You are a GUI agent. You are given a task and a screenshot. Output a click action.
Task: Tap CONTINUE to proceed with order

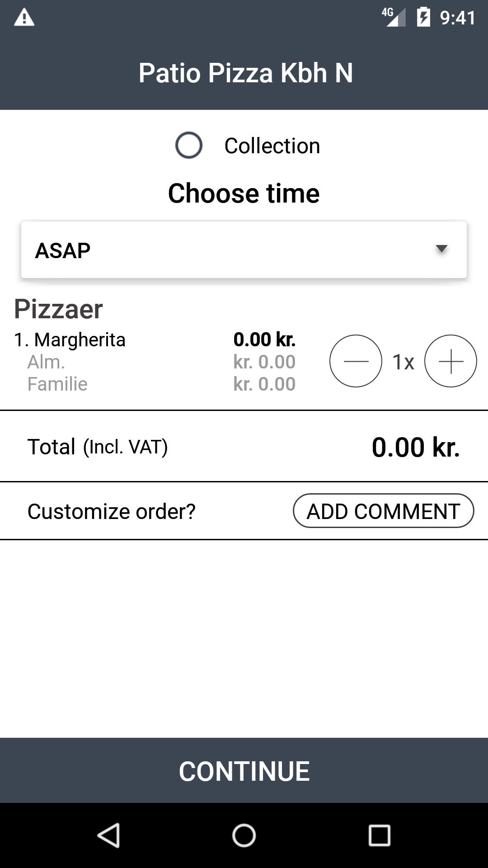[244, 771]
